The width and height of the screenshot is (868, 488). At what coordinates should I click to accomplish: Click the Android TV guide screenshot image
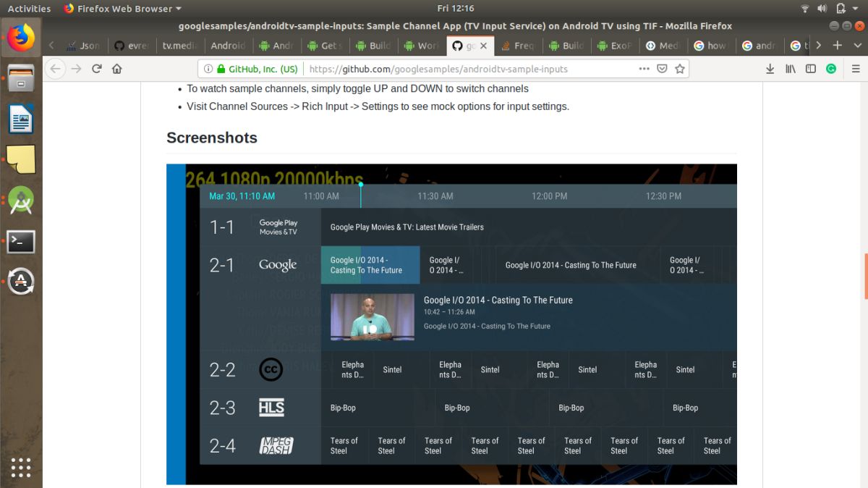pos(451,324)
